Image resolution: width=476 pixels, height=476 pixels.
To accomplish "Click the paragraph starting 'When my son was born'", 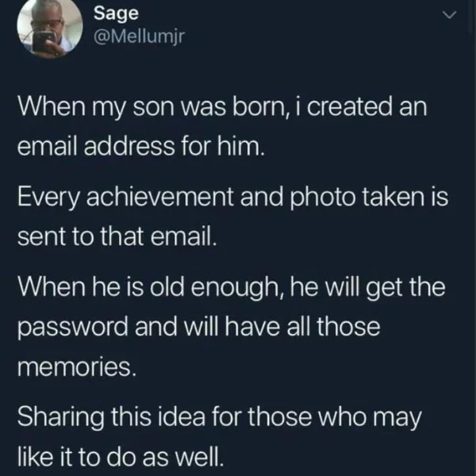I will coord(222,127).
